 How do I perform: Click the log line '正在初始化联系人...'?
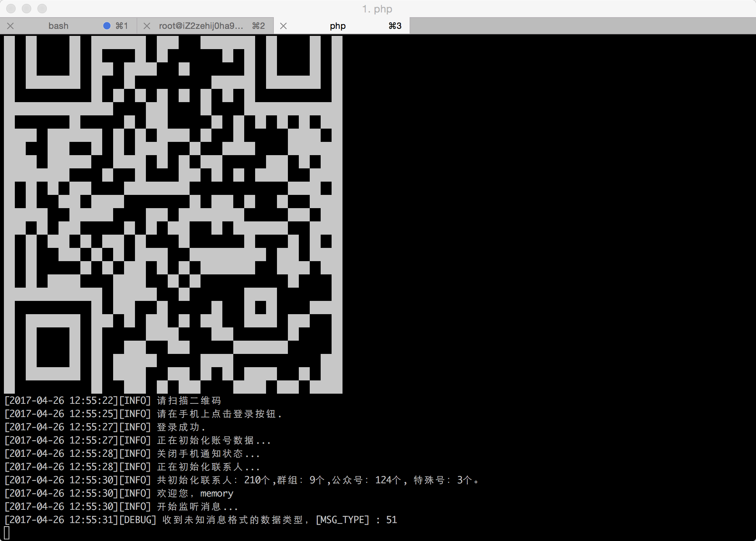coord(132,467)
